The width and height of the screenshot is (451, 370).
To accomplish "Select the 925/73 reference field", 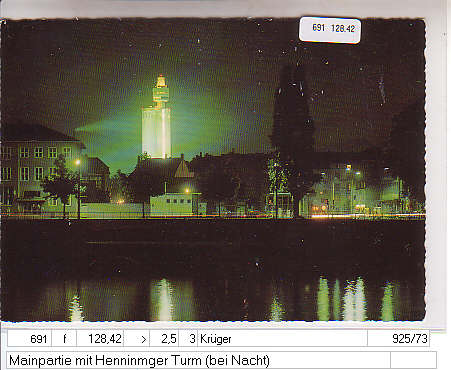I will click(x=398, y=339).
